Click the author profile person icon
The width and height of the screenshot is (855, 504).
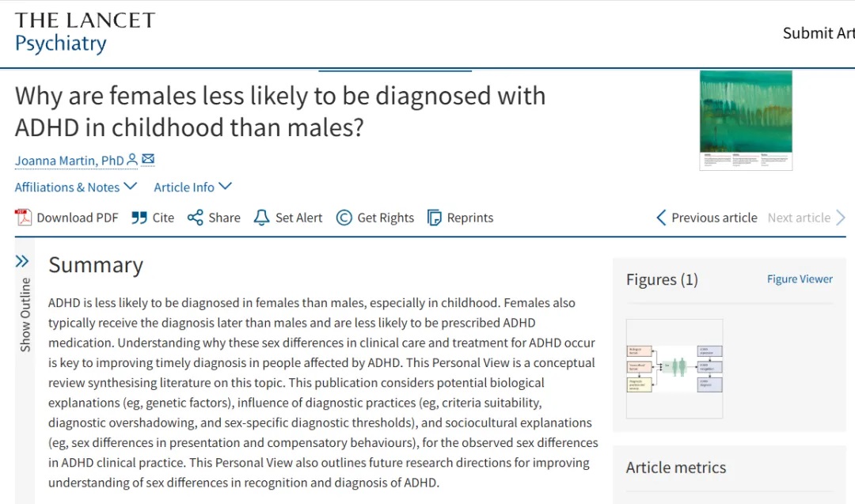(x=132, y=160)
